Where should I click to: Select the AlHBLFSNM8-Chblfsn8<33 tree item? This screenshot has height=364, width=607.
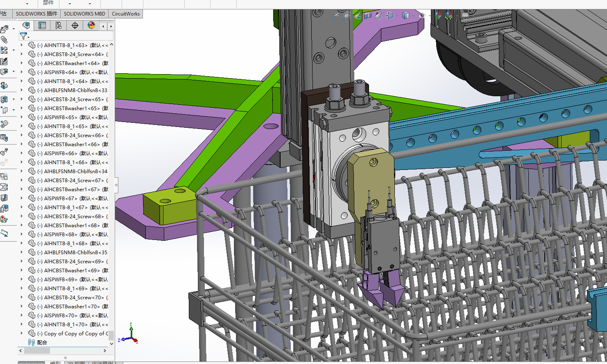click(x=72, y=90)
